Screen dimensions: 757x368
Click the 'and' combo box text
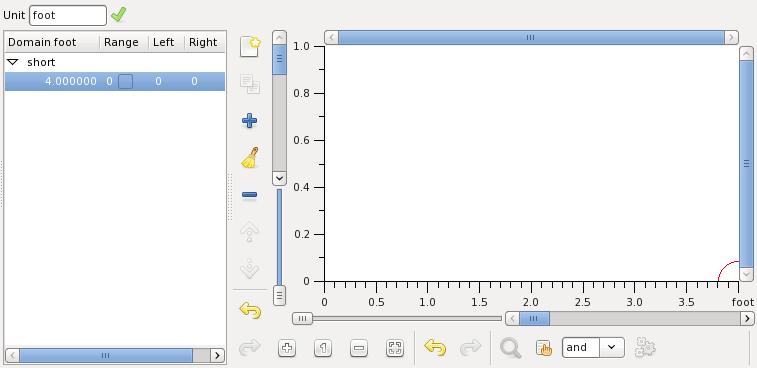(581, 348)
